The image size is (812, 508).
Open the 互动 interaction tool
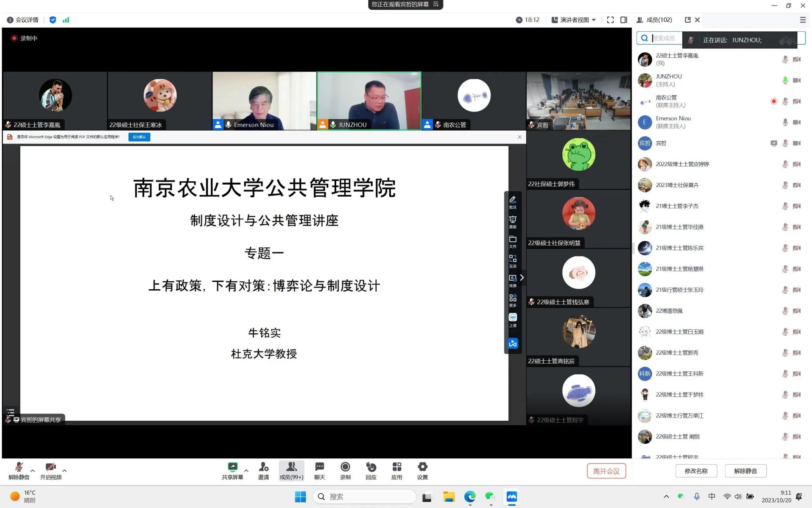click(513, 261)
